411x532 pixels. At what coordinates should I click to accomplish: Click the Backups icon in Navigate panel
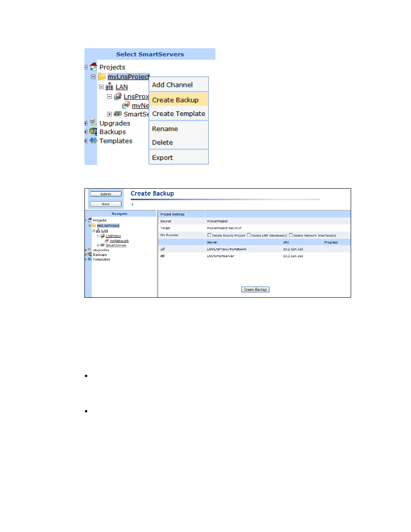click(x=90, y=255)
